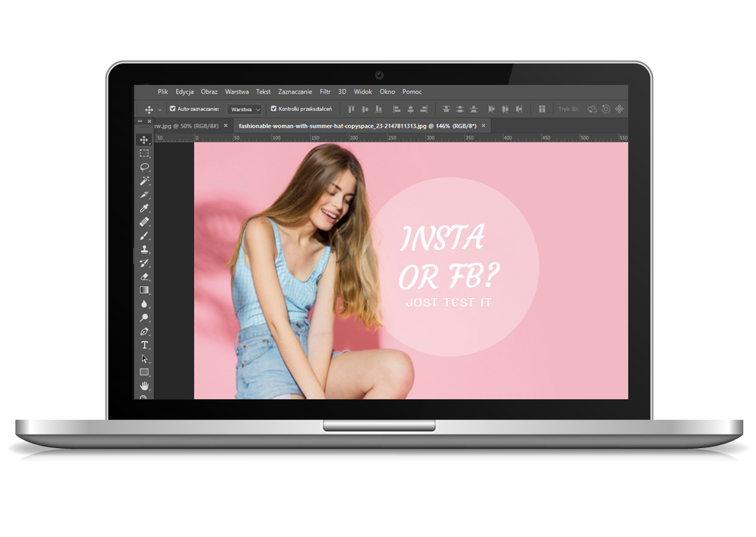Select the Pen tool
Viewport: 756px width, 537px height.
[144, 332]
